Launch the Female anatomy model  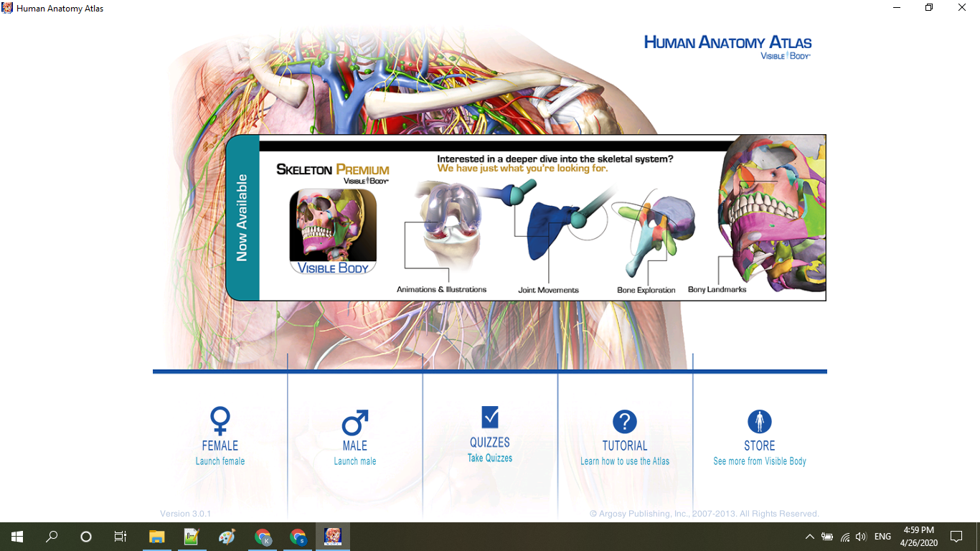220,436
